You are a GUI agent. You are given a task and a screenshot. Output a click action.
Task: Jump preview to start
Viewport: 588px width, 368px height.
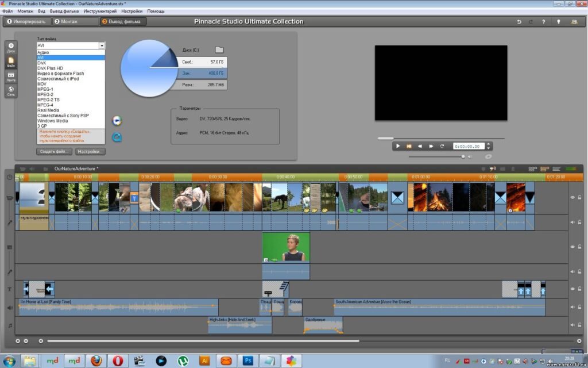(x=409, y=146)
